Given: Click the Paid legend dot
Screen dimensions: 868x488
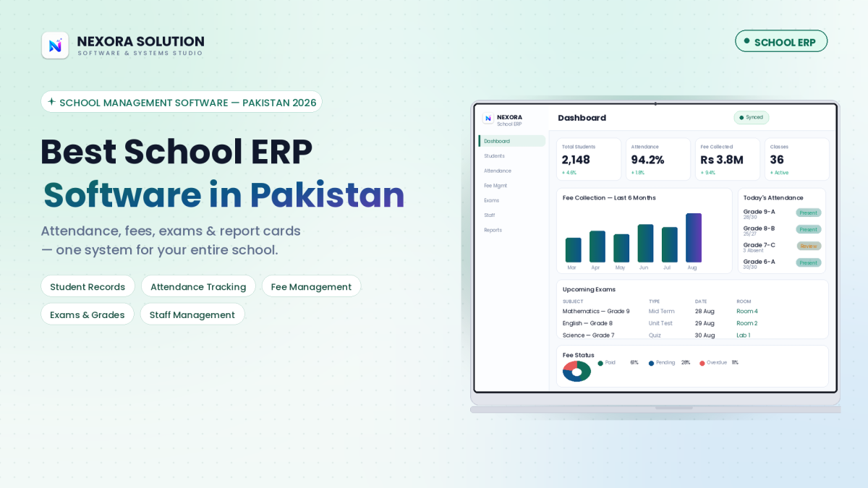Looking at the screenshot, I should [600, 363].
